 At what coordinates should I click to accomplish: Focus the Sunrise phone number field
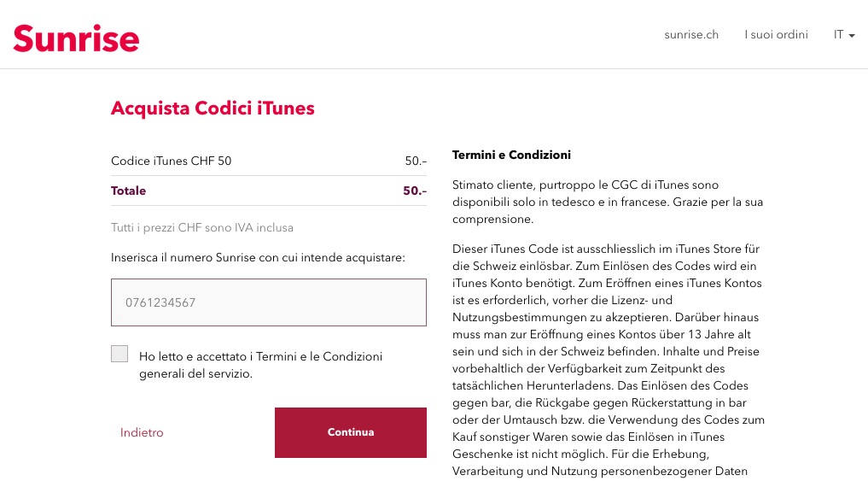tap(269, 302)
